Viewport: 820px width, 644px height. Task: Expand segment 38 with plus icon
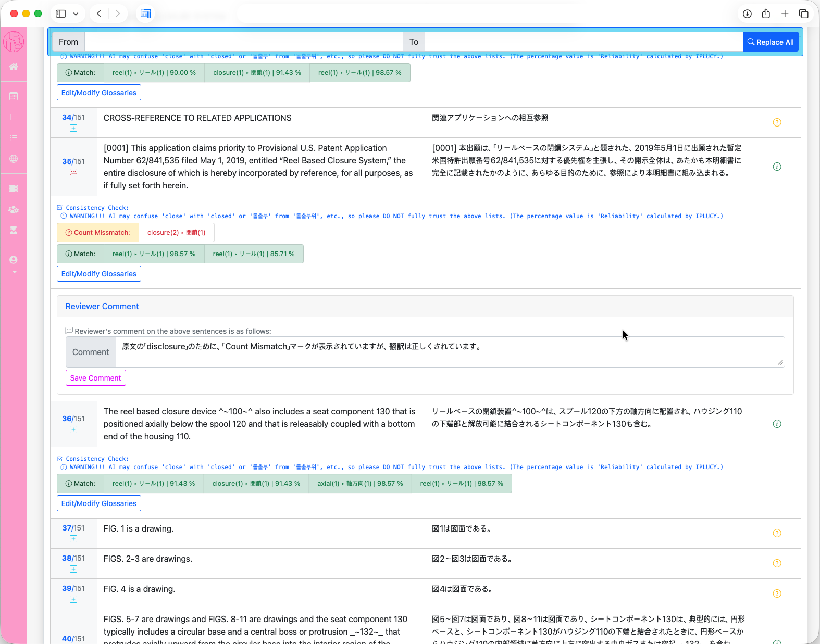coord(73,569)
